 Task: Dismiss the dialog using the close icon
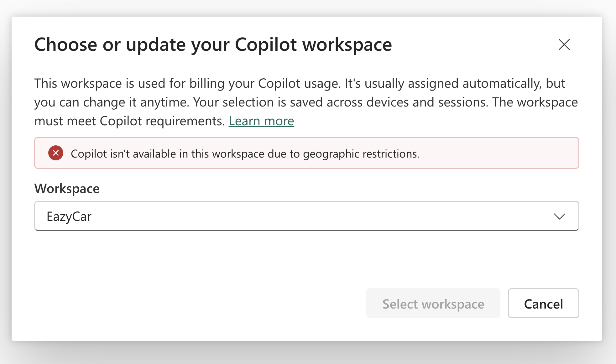pyautogui.click(x=564, y=45)
